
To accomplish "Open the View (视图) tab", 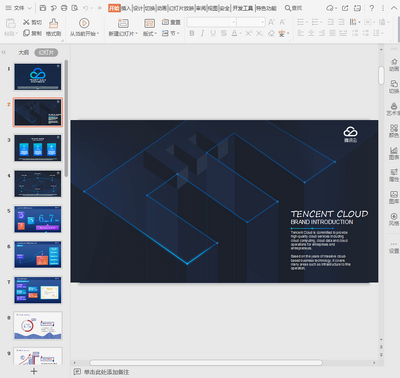I will coord(213,8).
